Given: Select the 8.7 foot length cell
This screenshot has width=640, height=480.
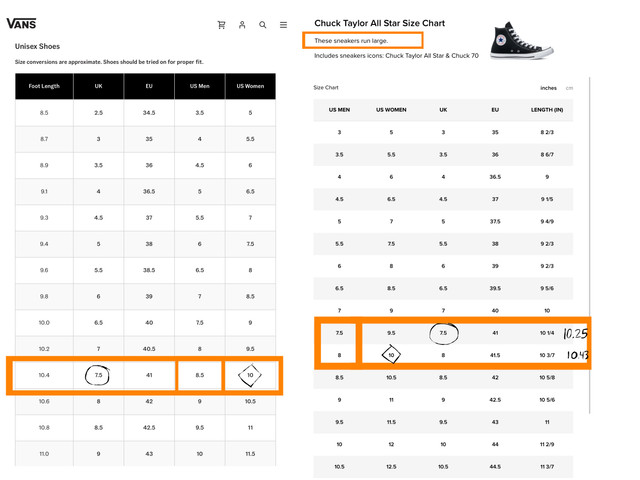Looking at the screenshot, I should pos(44,139).
